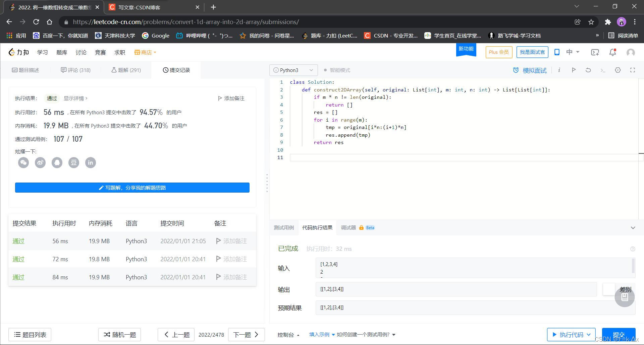Click 提交 submit button
The height and width of the screenshot is (345, 644).
pos(619,335)
